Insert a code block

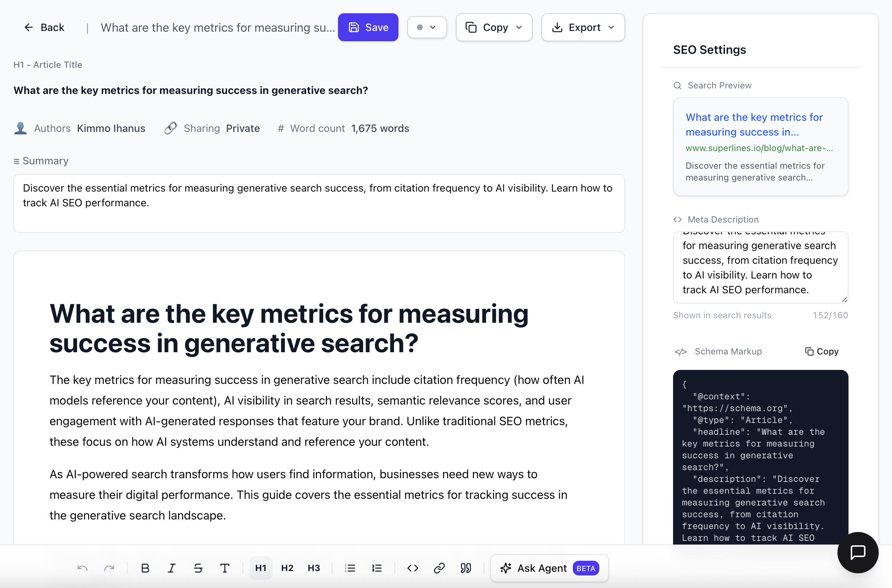coord(412,568)
